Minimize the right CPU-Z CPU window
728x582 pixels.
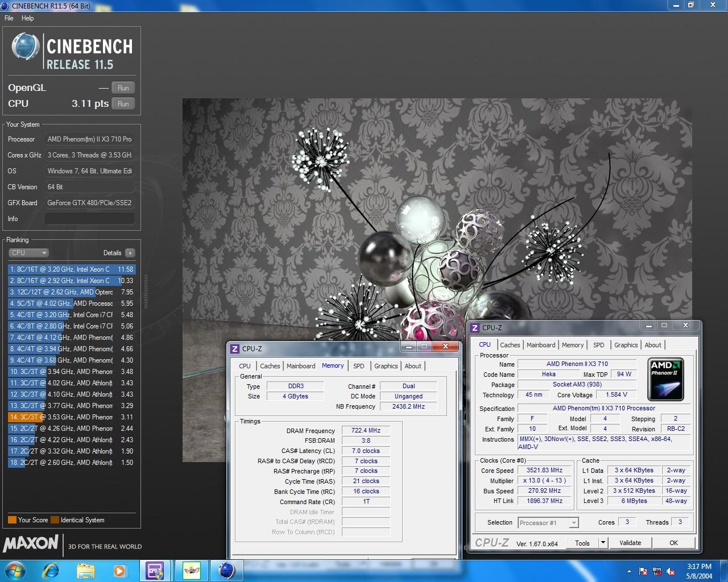pyautogui.click(x=648, y=326)
